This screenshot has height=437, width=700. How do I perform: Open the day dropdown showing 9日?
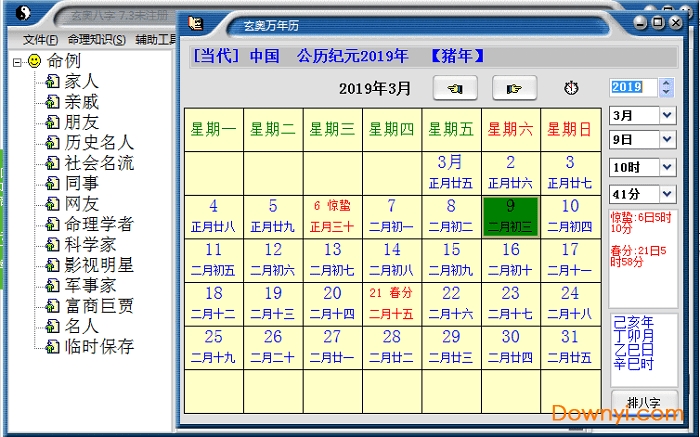667,140
